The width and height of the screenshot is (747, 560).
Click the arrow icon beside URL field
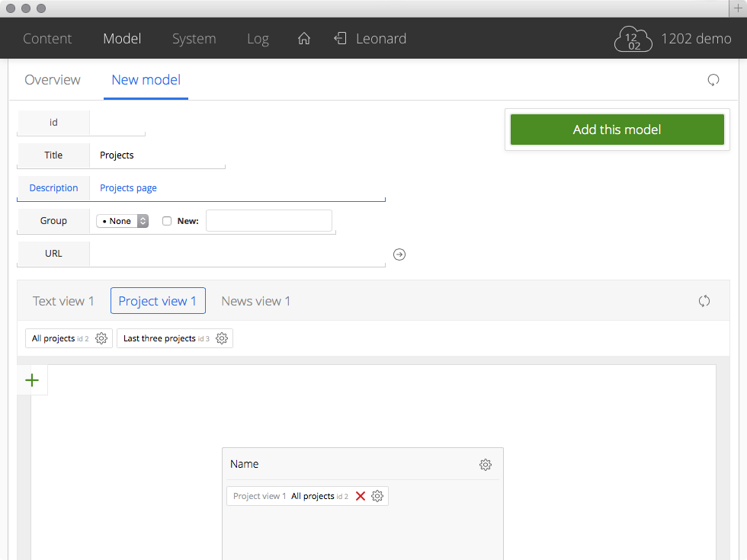pyautogui.click(x=399, y=254)
